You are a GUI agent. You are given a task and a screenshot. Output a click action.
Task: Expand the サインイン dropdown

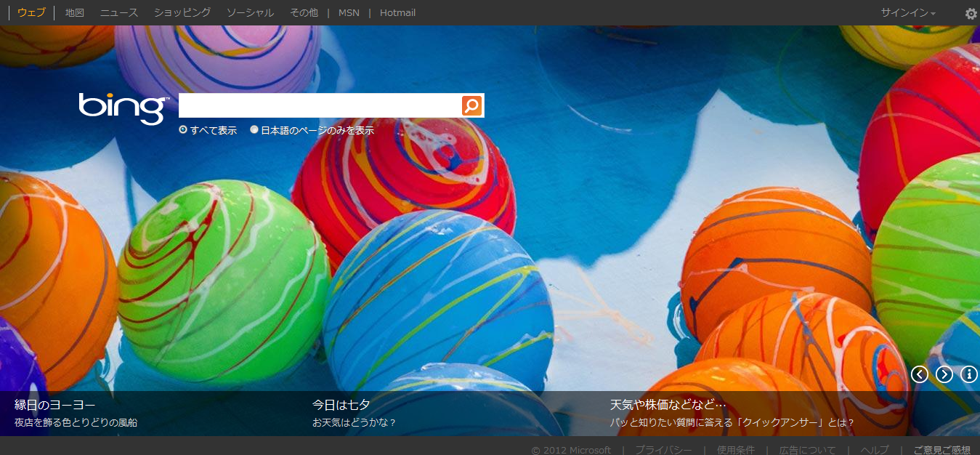tap(908, 13)
